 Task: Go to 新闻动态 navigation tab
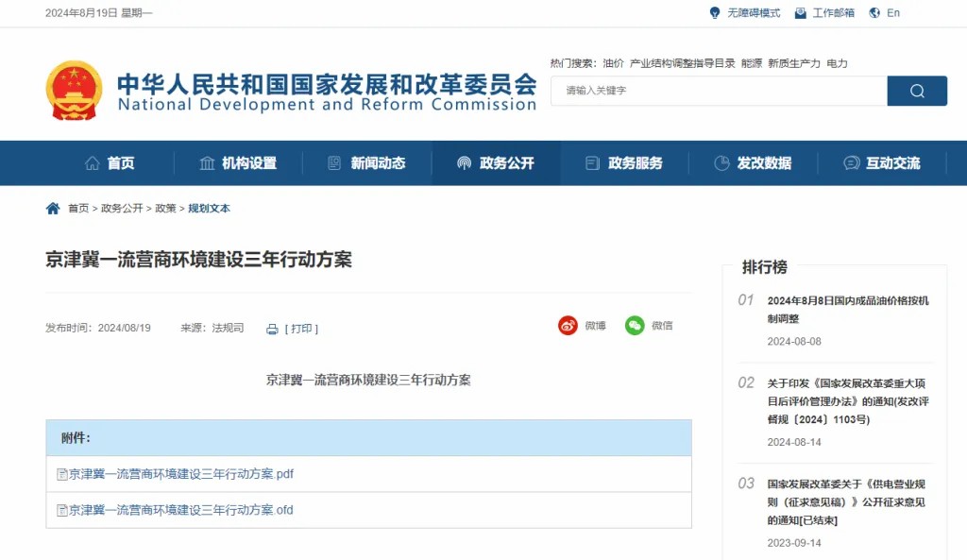367,163
